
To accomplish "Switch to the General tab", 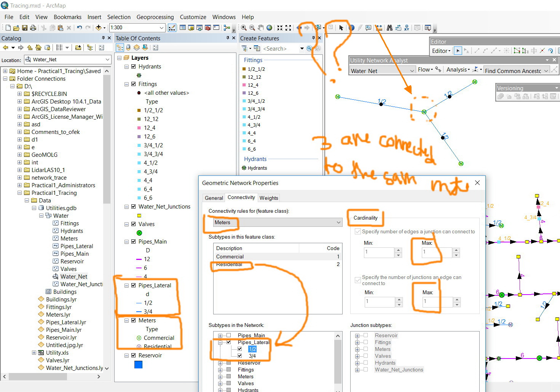I will [214, 198].
